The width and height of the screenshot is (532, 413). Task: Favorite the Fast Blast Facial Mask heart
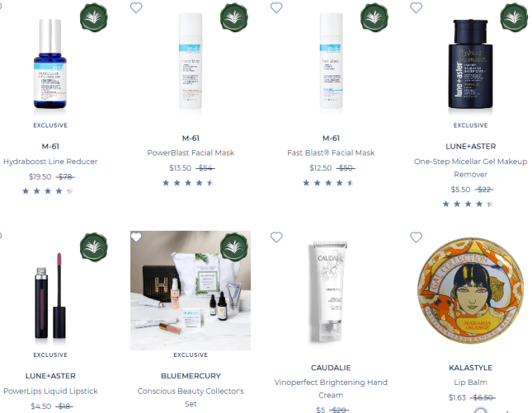click(276, 7)
